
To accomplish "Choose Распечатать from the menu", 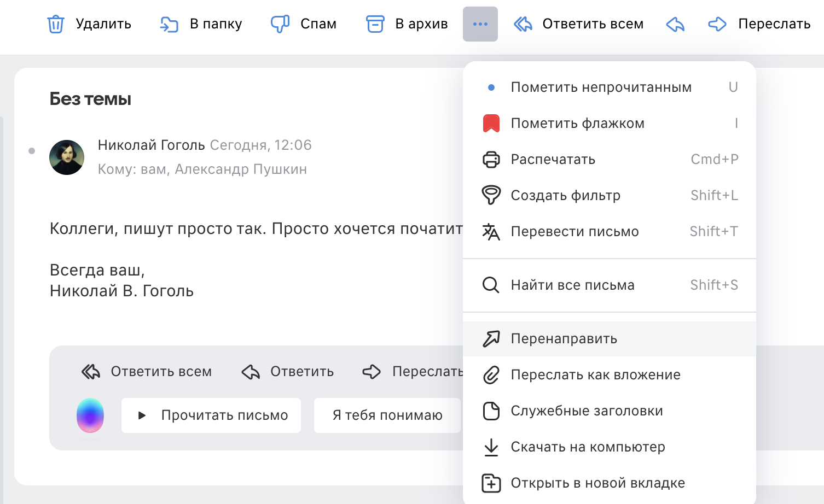I will coord(610,160).
